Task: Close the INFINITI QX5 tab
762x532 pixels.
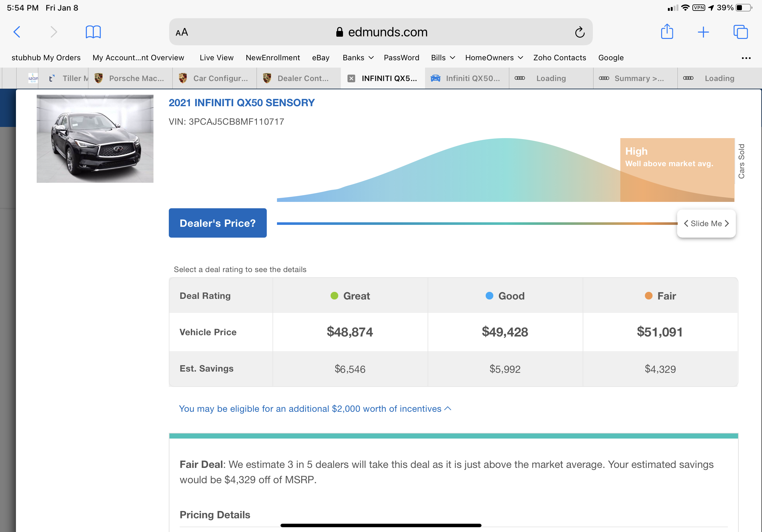Action: click(x=351, y=78)
